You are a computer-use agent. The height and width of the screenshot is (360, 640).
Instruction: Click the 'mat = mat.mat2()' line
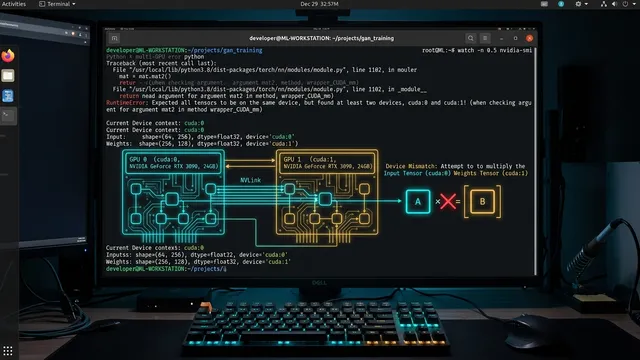coord(145,76)
